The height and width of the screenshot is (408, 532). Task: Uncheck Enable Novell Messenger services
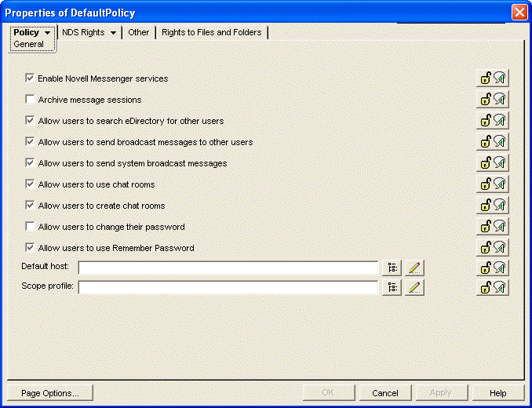pos(30,78)
